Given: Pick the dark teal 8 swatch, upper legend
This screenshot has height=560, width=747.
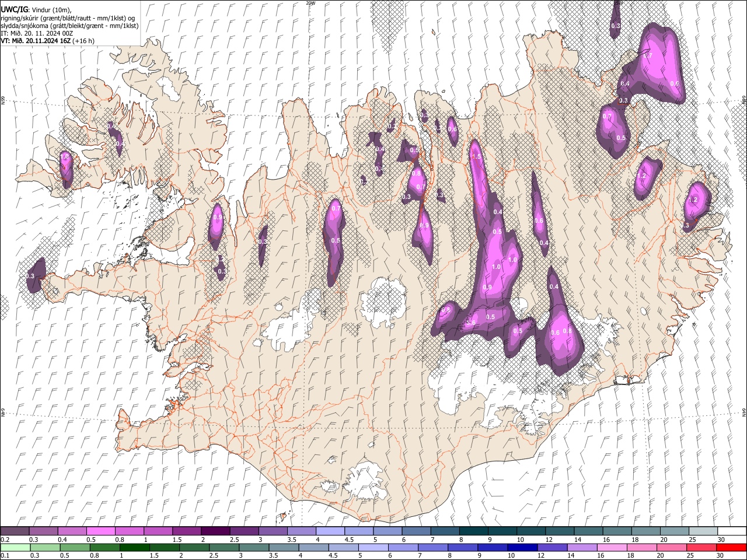Looking at the screenshot, I should click(474, 531).
